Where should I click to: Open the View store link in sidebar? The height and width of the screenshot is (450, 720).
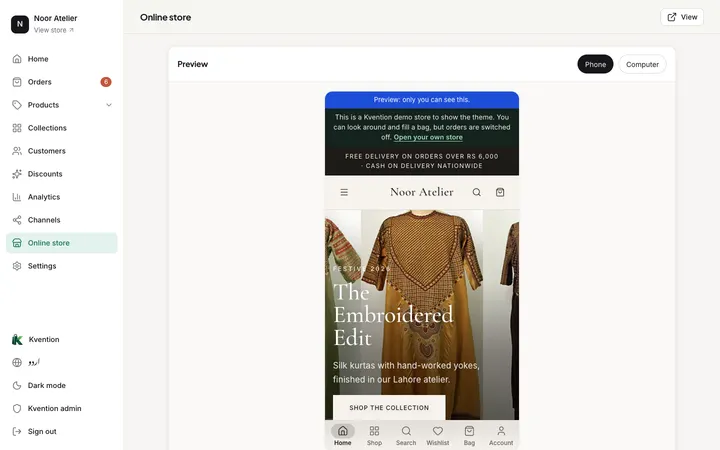(x=54, y=30)
